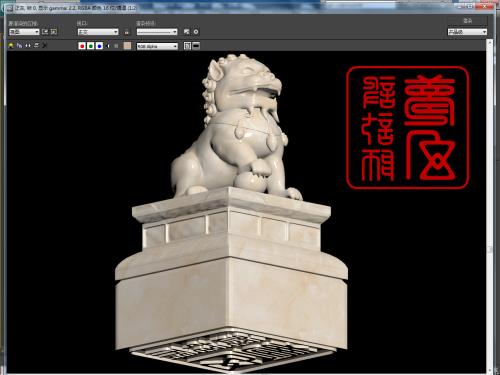The width and height of the screenshot is (500, 375).
Task: Toggle the blue channel display
Action: tap(99, 46)
